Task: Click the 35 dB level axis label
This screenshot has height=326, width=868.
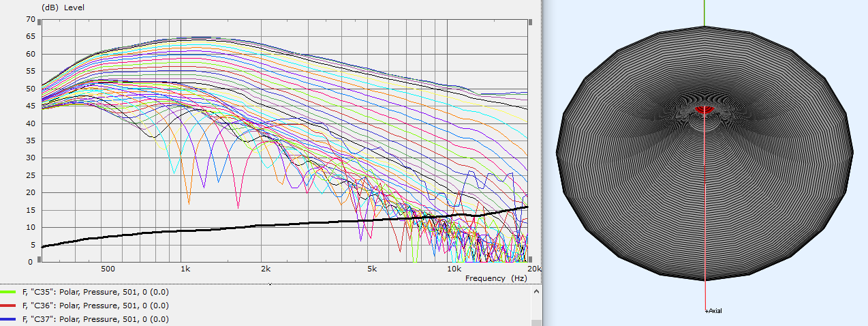Action: pos(30,140)
